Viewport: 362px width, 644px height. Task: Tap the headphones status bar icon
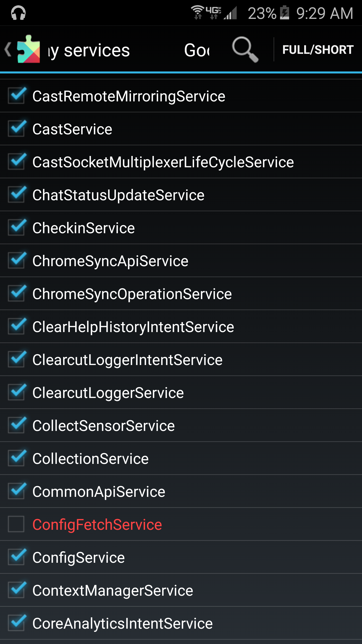[x=18, y=13]
